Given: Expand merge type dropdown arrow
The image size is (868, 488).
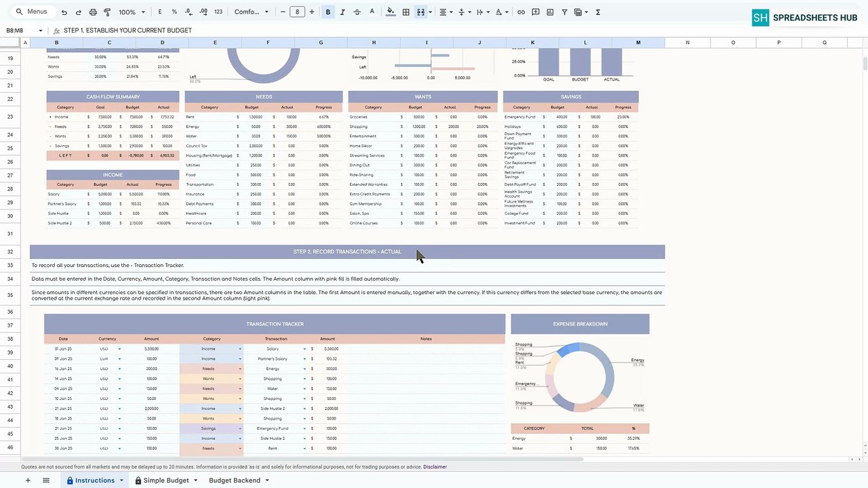Looking at the screenshot, I should tap(430, 12).
